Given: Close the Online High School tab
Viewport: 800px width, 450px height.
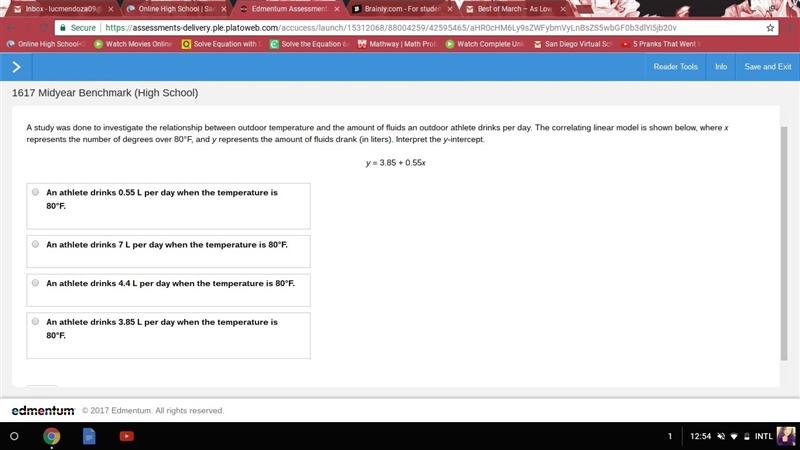Looking at the screenshot, I should click(x=223, y=9).
